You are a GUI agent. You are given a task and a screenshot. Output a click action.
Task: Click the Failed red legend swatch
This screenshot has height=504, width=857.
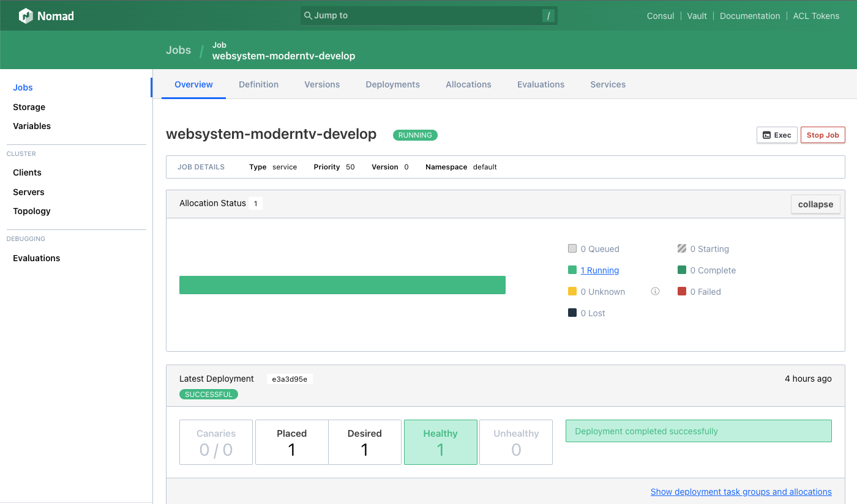pos(682,291)
